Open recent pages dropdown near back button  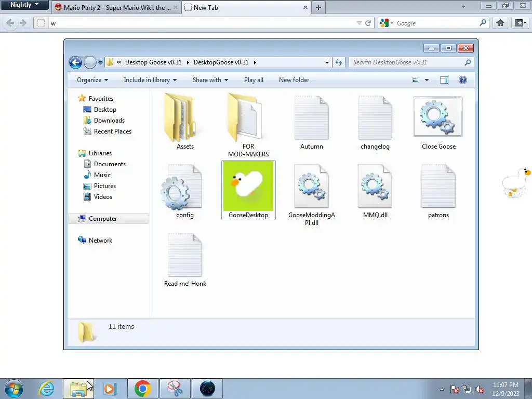point(100,63)
